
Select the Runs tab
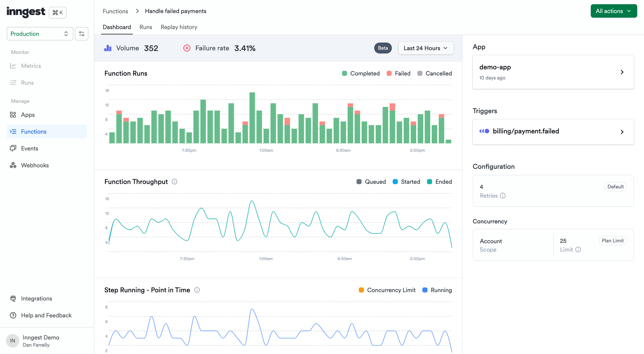click(146, 27)
